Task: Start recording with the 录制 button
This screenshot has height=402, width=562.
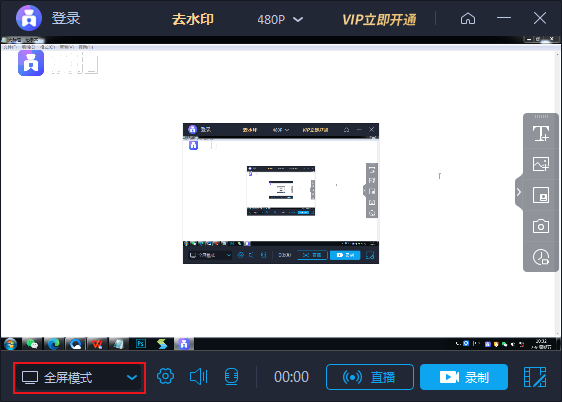Action: coord(464,377)
